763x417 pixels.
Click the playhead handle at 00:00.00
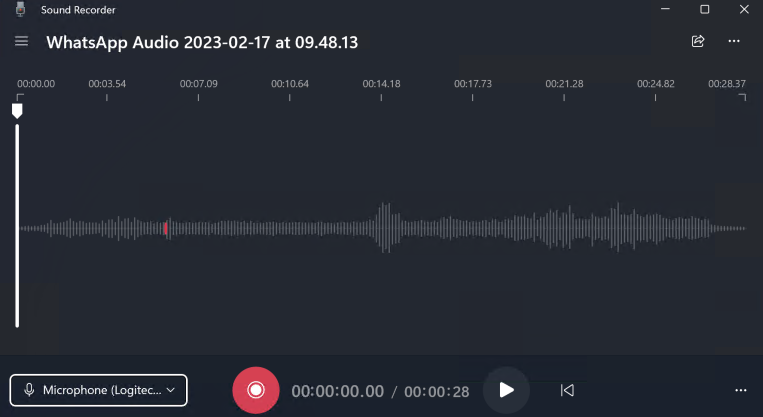[17, 110]
